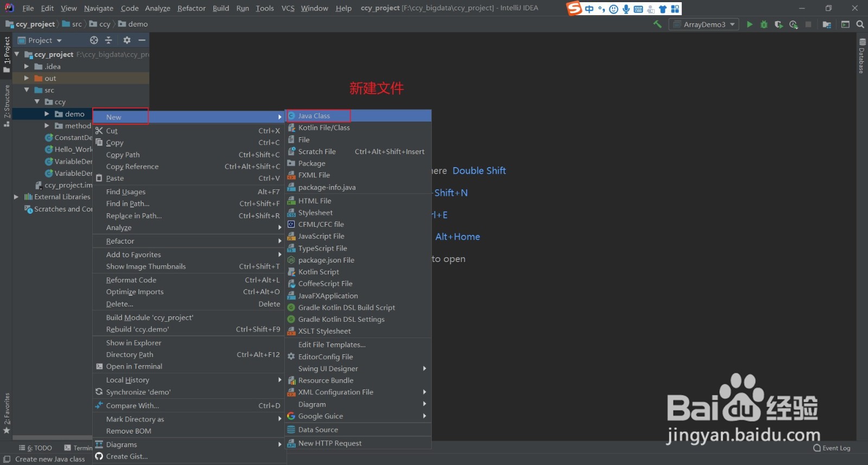Click Create Gist... entry

(189, 456)
